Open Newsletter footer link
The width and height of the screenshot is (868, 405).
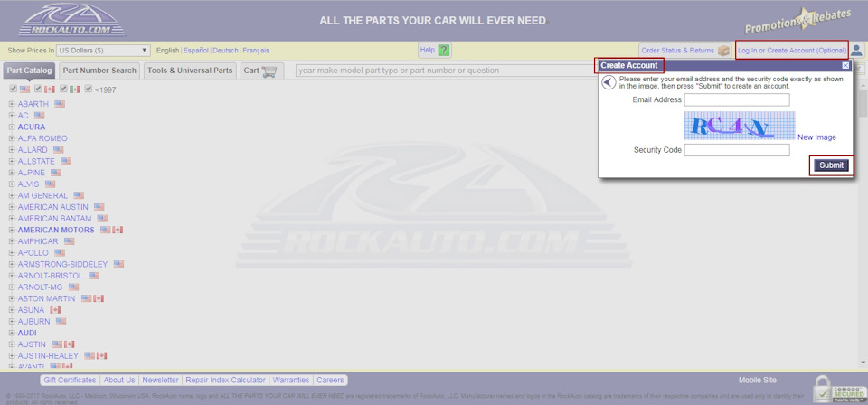point(161,380)
